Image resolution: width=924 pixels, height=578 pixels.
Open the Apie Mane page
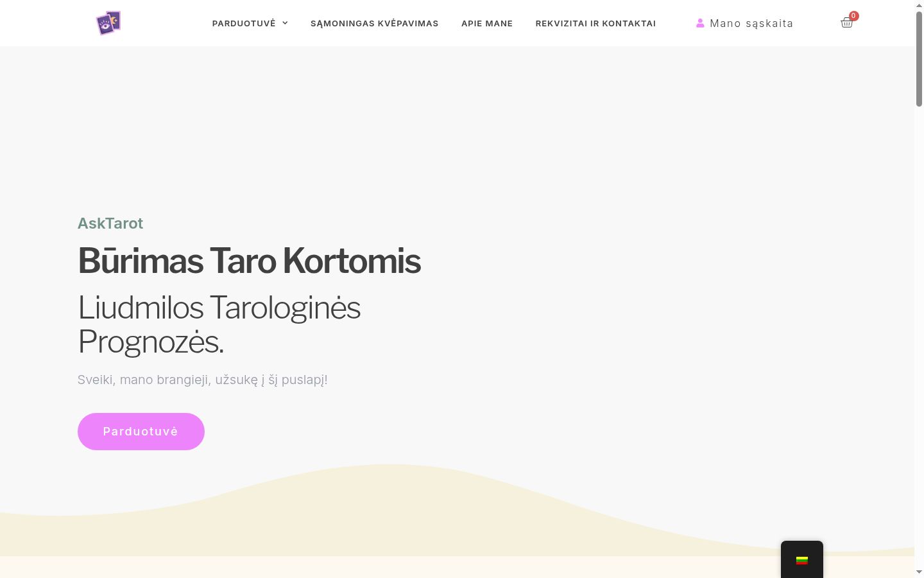coord(487,23)
